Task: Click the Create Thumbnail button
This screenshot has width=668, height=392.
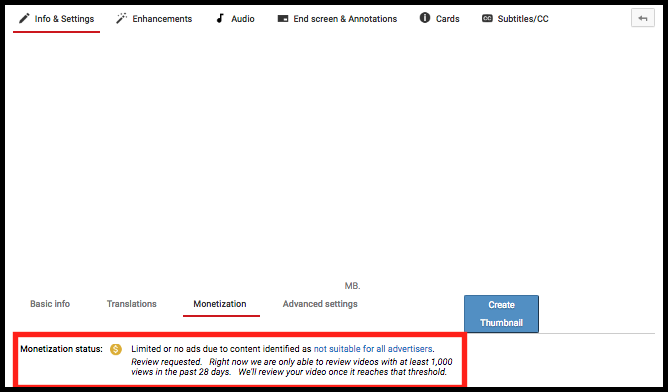Action: pyautogui.click(x=501, y=314)
